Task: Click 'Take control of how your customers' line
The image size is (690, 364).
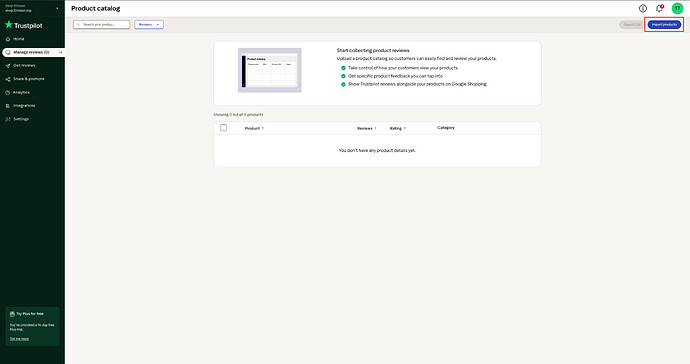Action: point(403,68)
